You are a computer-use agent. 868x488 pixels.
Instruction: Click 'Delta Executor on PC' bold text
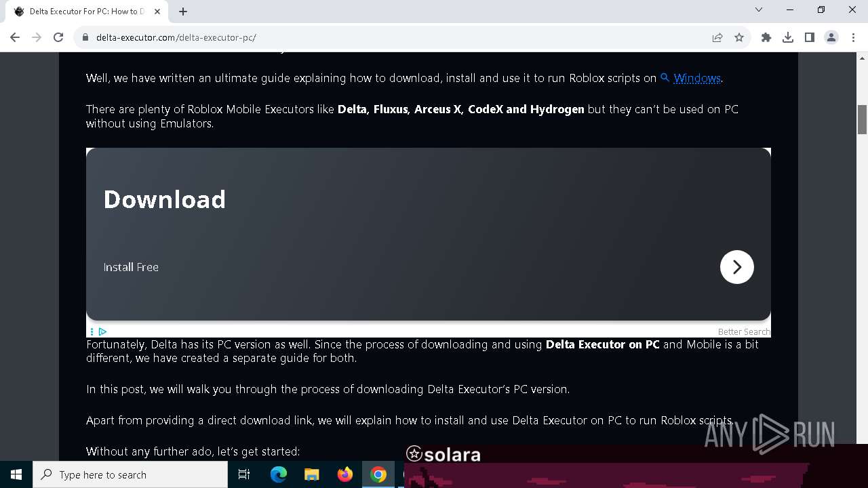point(602,344)
